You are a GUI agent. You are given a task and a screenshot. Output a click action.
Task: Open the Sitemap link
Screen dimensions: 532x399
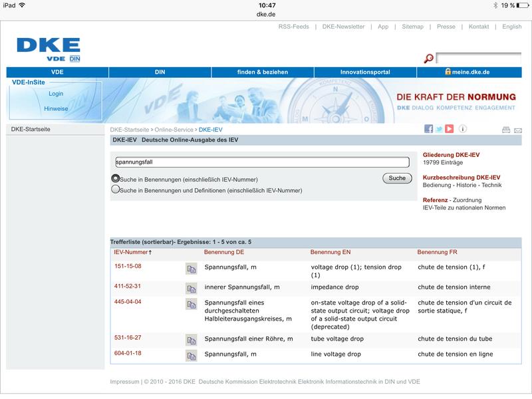412,27
